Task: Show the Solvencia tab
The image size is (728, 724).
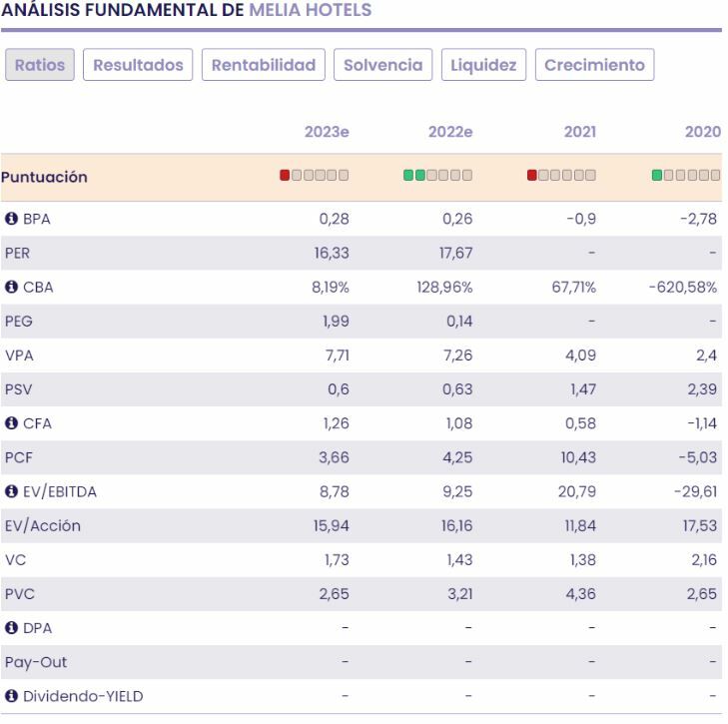Action: (382, 65)
